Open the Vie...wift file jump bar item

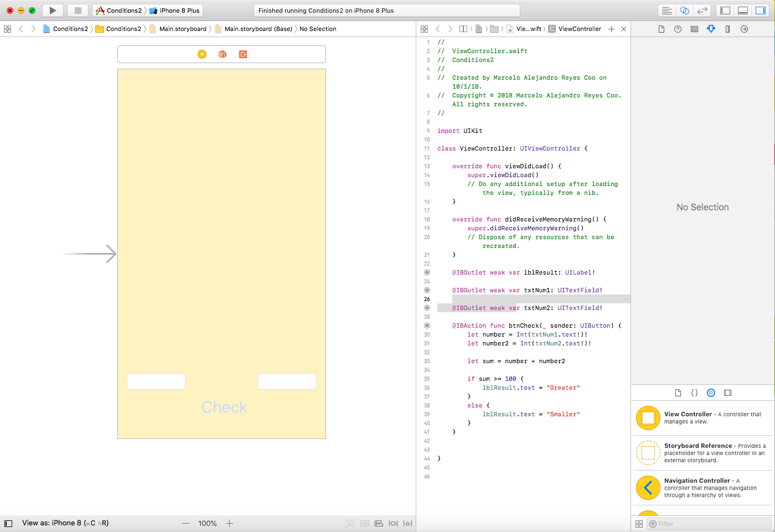coord(524,29)
